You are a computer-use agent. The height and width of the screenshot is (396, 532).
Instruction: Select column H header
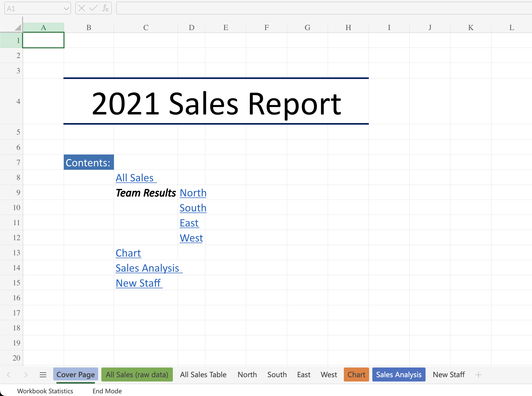(x=348, y=27)
